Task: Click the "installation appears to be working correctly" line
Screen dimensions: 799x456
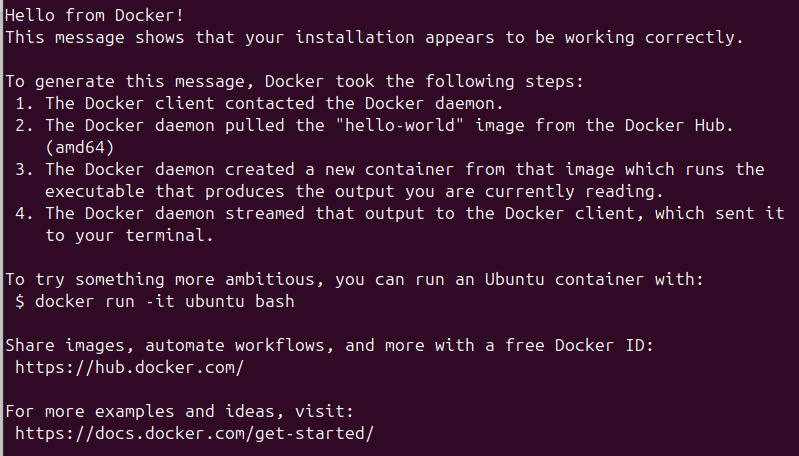Action: pos(374,37)
